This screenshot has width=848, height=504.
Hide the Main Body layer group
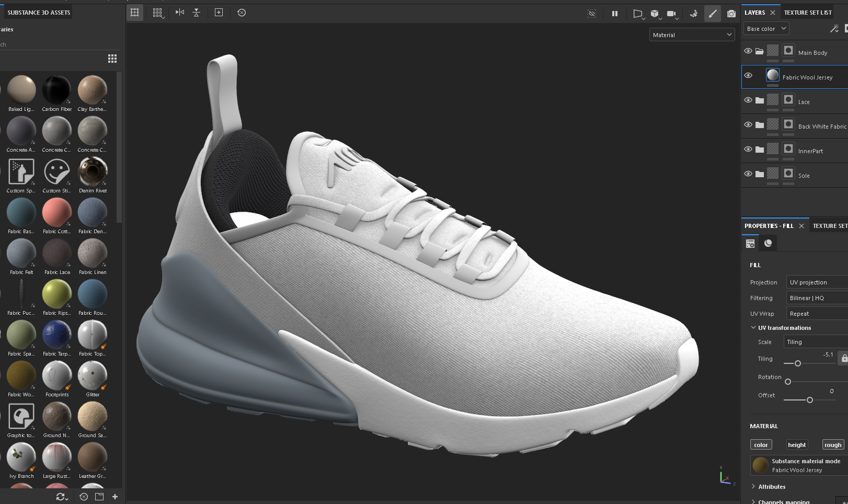point(748,51)
